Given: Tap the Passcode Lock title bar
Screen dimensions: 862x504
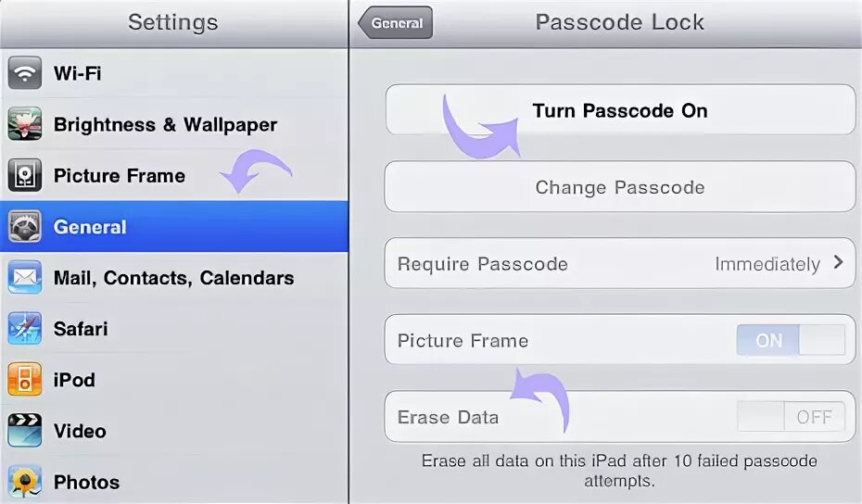Looking at the screenshot, I should 619,23.
